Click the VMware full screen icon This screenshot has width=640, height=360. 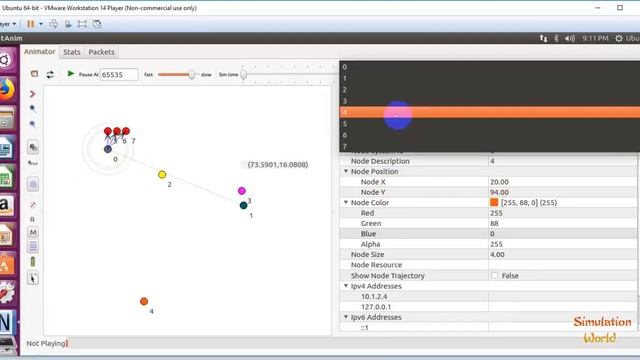point(82,24)
